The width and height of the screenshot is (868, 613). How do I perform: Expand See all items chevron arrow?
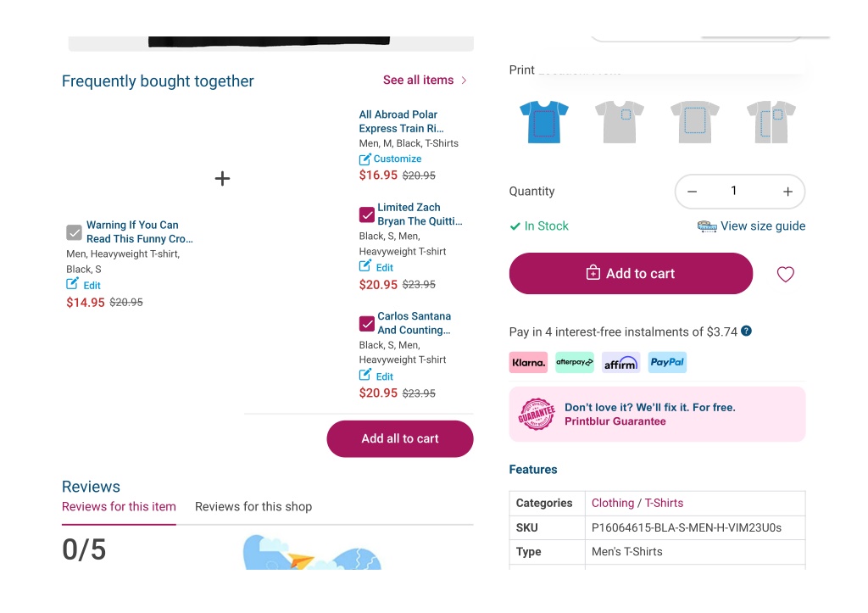(x=464, y=81)
